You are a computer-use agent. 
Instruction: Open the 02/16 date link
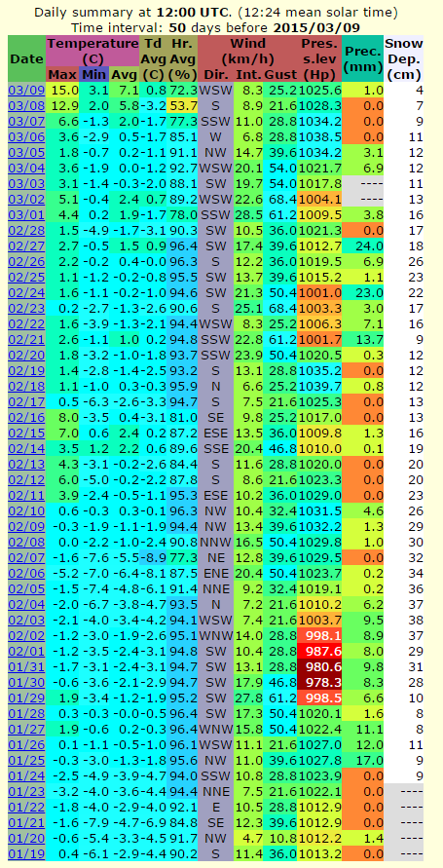click(22, 415)
